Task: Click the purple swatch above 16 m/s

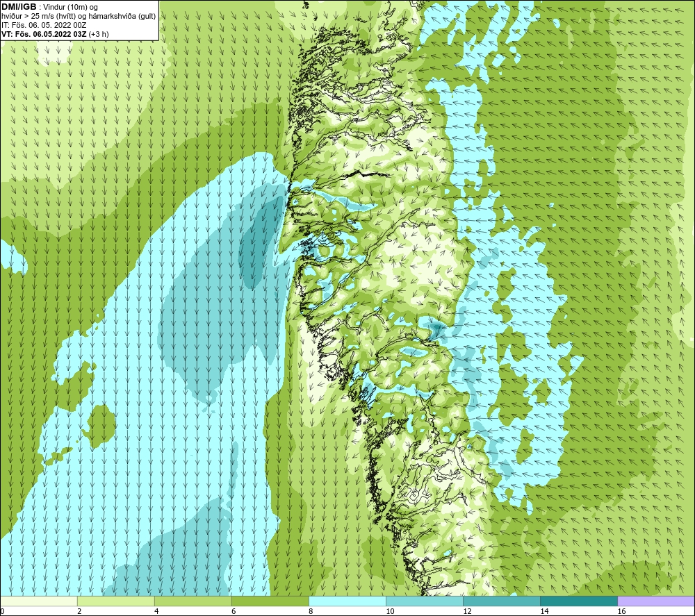Action: tap(656, 601)
